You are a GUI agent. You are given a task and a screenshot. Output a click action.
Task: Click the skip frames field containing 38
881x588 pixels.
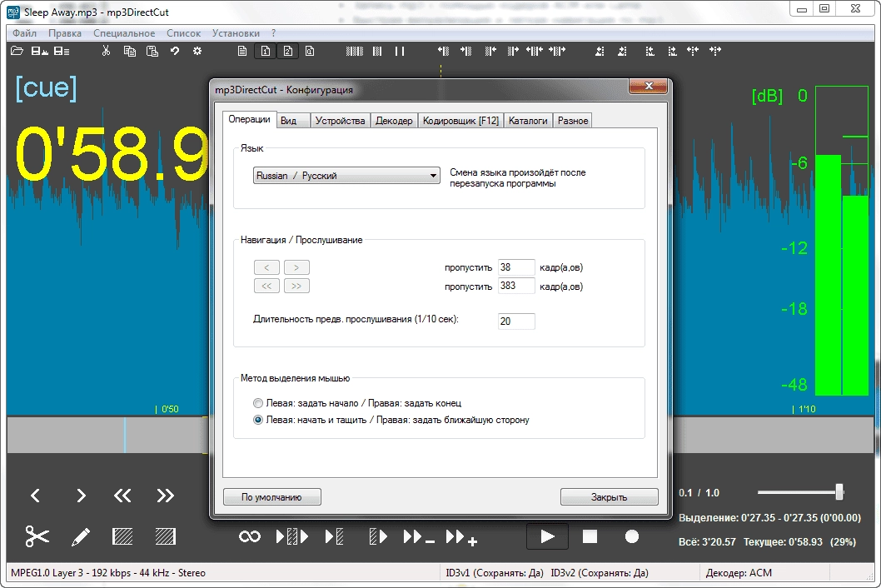tap(516, 267)
